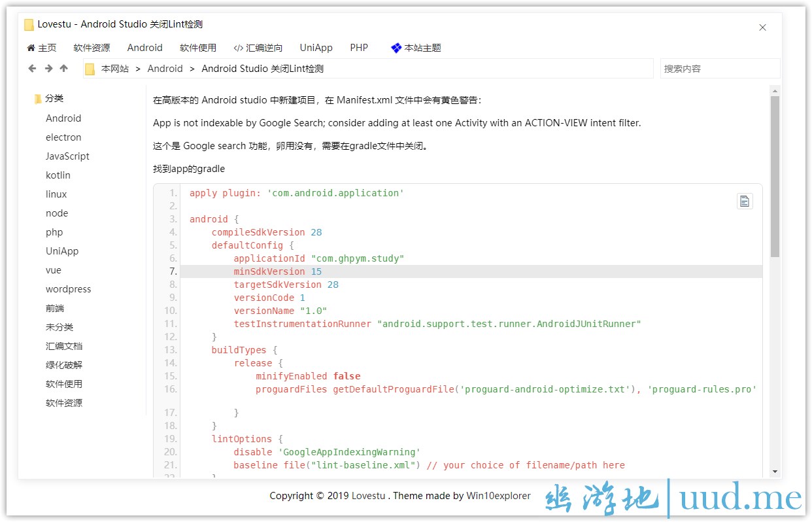Select 绿化破解 category in sidebar
The image size is (812, 522).
pyautogui.click(x=64, y=365)
